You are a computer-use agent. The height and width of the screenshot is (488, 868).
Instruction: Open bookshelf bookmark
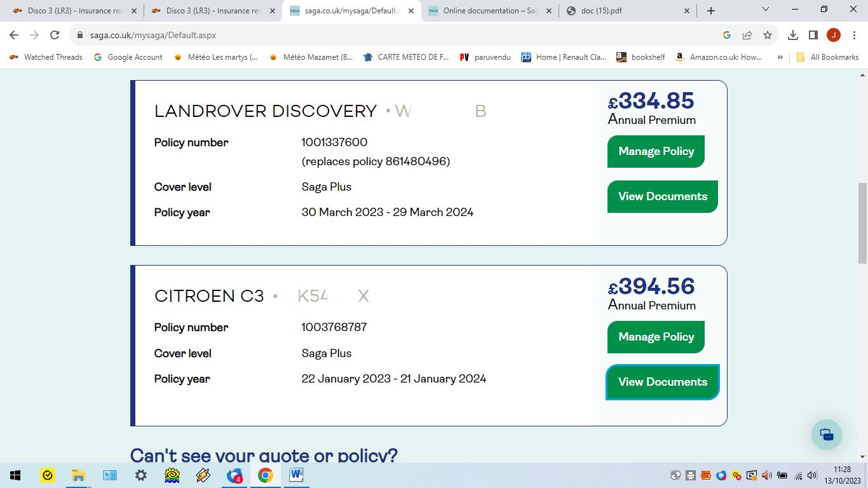pyautogui.click(x=641, y=57)
